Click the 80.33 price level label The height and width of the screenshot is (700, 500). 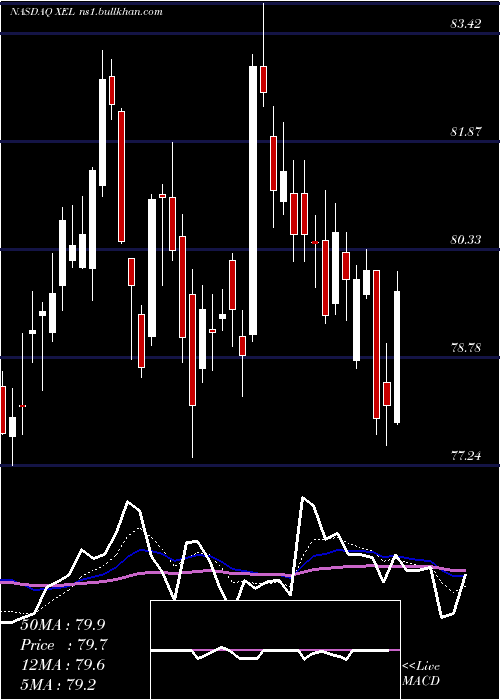pos(466,240)
